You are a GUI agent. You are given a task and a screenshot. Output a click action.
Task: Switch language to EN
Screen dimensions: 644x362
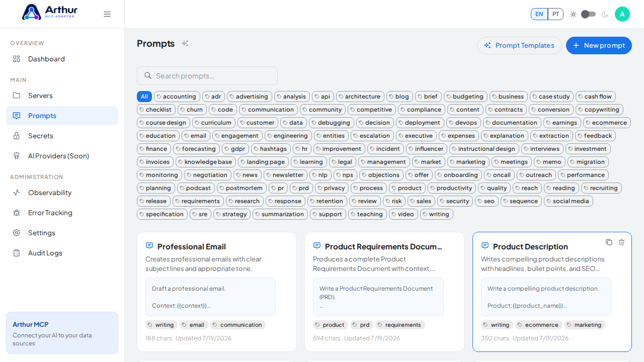click(x=539, y=14)
